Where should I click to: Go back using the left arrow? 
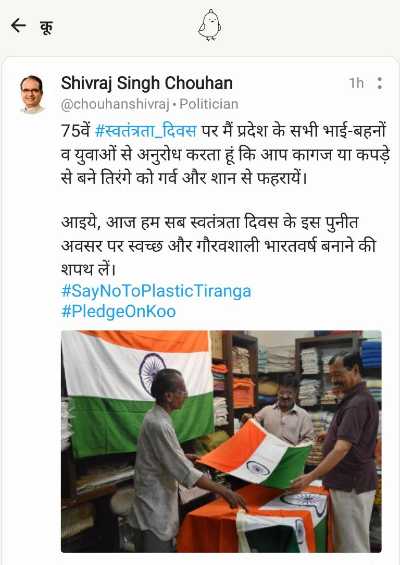(18, 26)
